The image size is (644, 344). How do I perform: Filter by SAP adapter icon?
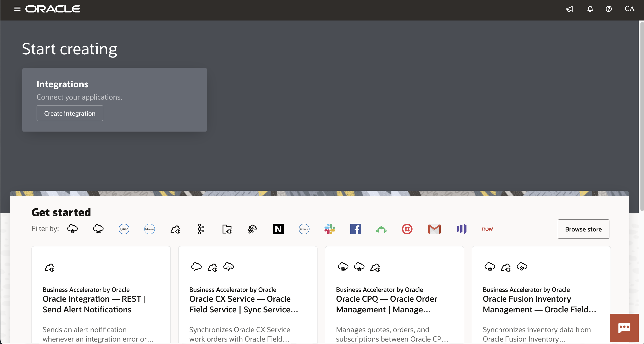click(124, 229)
